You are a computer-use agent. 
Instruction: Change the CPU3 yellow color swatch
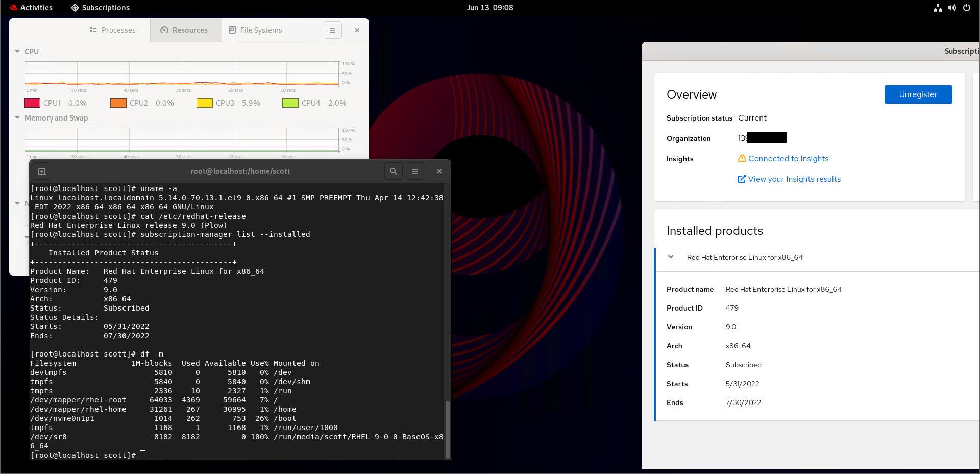click(x=205, y=103)
